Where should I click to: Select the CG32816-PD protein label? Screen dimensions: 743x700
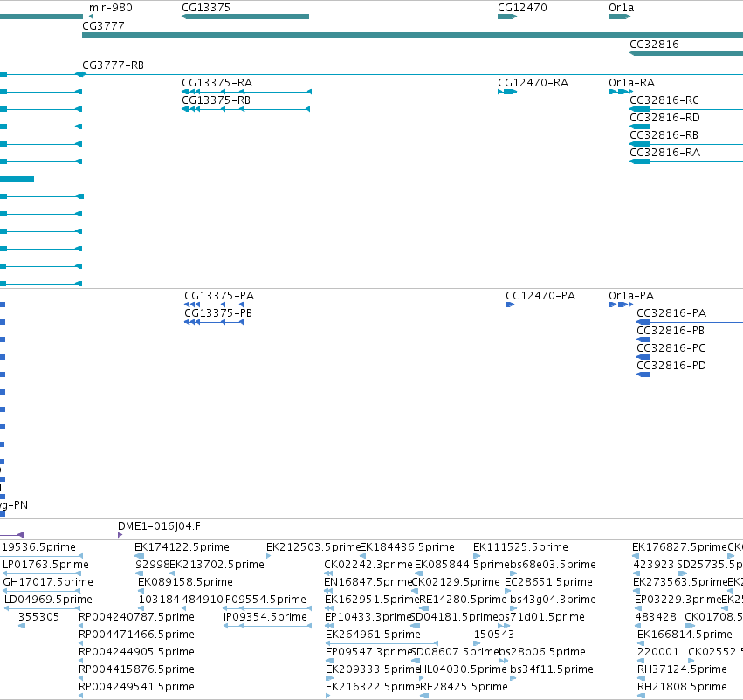pos(671,366)
